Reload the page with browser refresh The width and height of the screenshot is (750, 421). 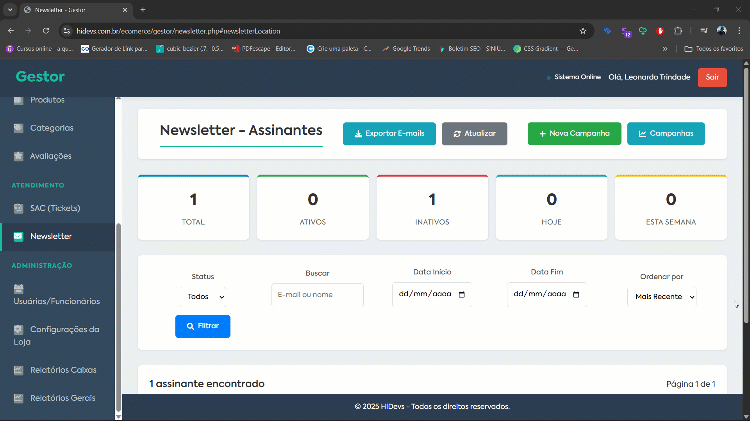(46, 31)
